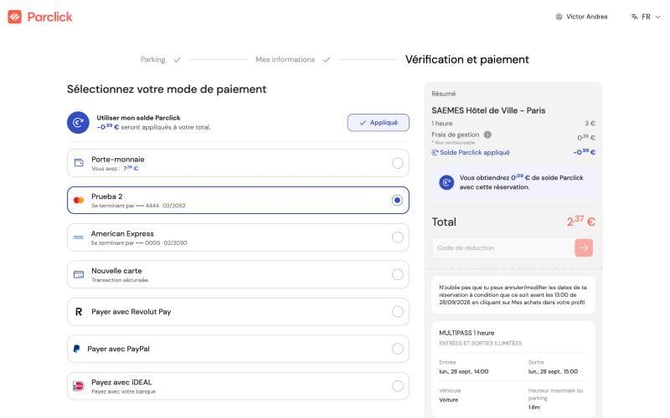670x418 pixels.
Task: Click the Sortie time lun. 28 sept. 15:00
Action: (553, 371)
